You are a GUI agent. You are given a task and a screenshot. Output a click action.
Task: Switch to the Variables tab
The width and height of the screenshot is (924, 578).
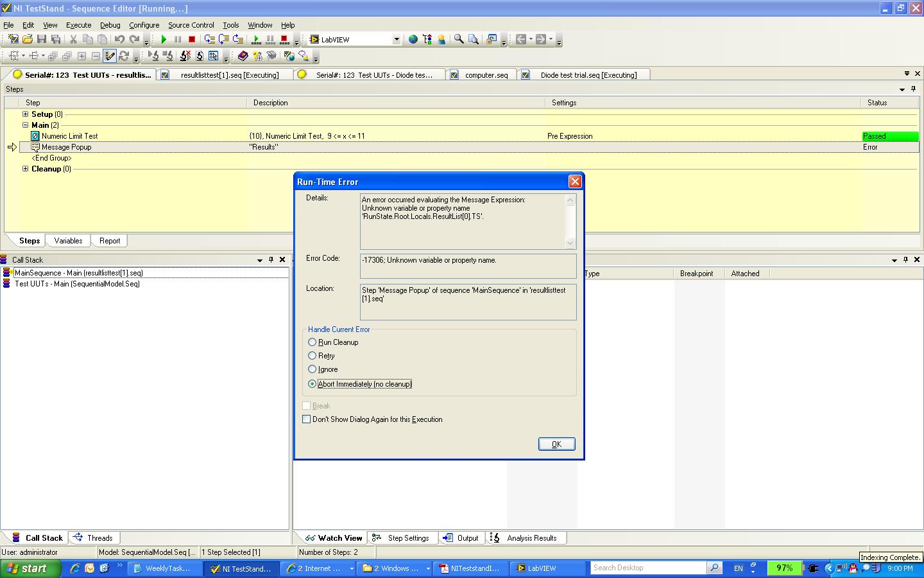click(x=68, y=241)
